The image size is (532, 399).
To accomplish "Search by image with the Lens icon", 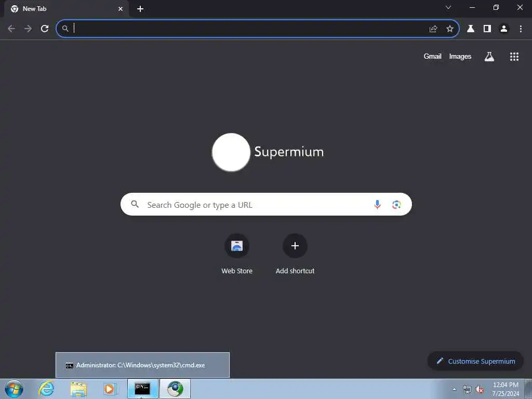I will point(396,204).
